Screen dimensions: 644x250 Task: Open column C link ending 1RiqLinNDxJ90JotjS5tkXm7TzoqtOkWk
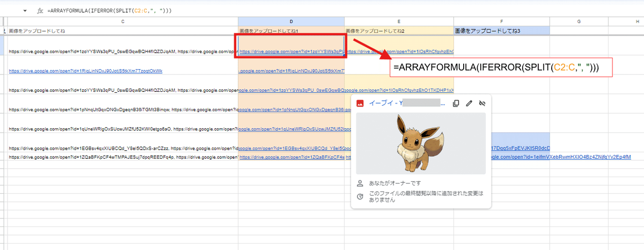(x=85, y=71)
